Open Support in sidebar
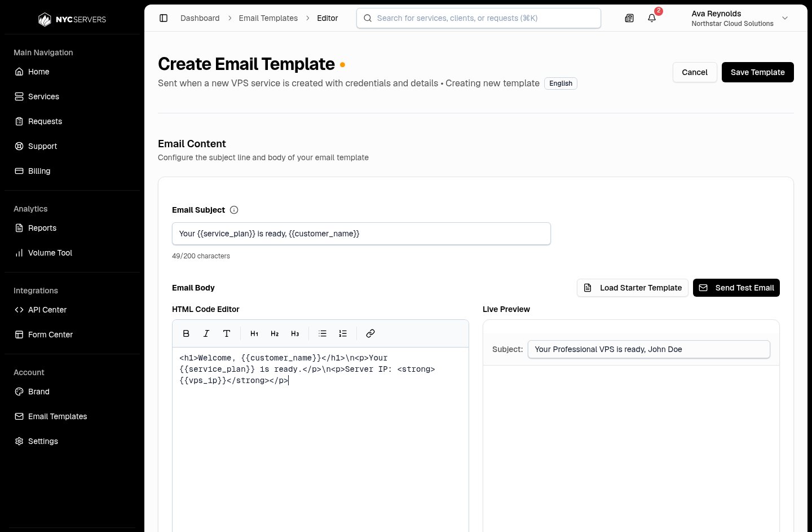Screen dimensions: 812x532 pyautogui.click(x=72, y=146)
